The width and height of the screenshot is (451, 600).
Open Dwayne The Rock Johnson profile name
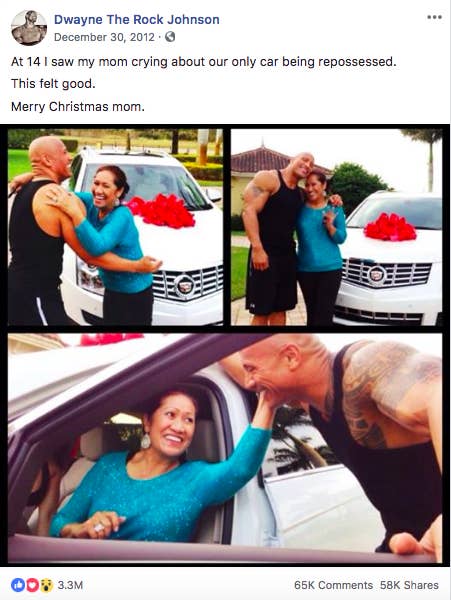coord(137,20)
